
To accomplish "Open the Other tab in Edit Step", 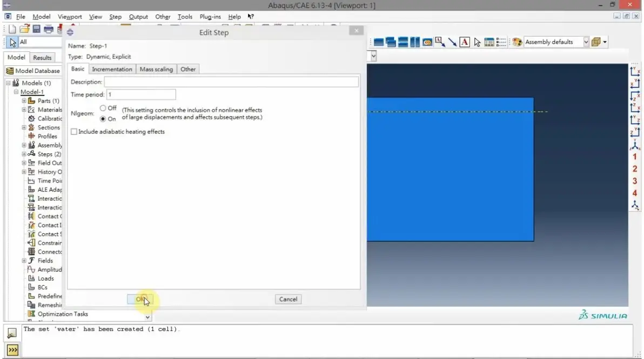I will (188, 69).
